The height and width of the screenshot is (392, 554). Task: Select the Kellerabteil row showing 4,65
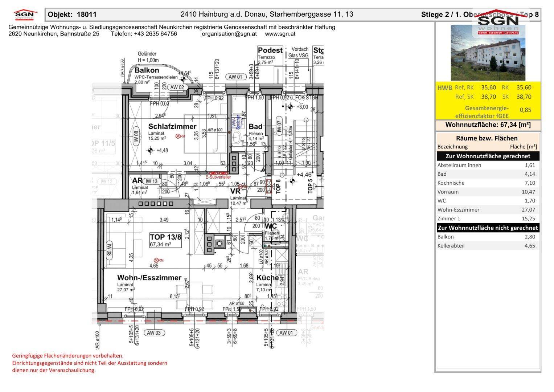(x=488, y=246)
